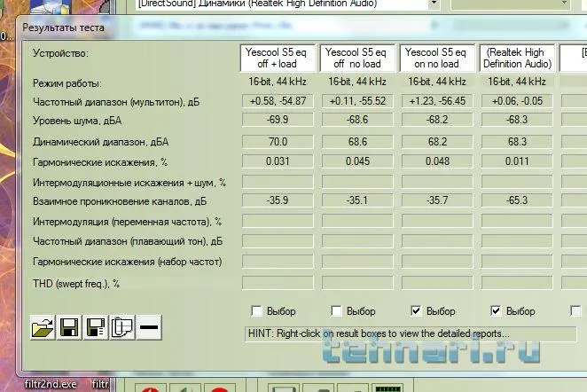Untick Выбор checkbox under Realtek High Definition column
The height and width of the screenshot is (392, 587).
tap(496, 310)
